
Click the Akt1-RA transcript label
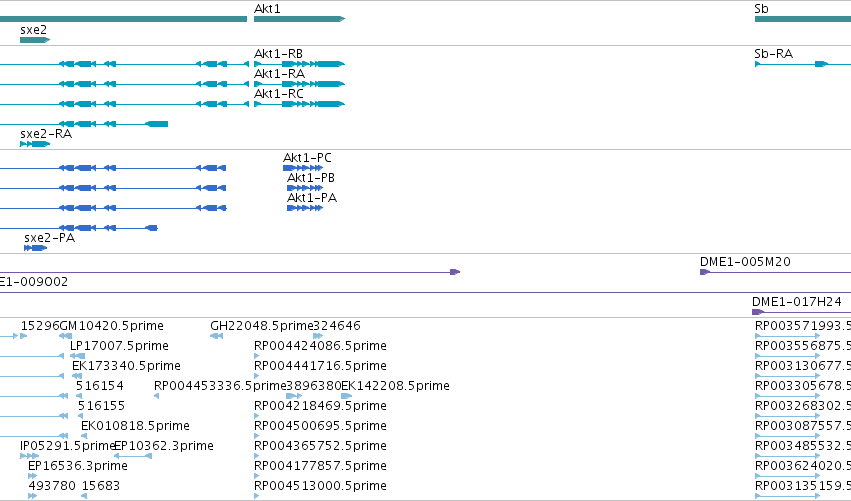click(280, 74)
